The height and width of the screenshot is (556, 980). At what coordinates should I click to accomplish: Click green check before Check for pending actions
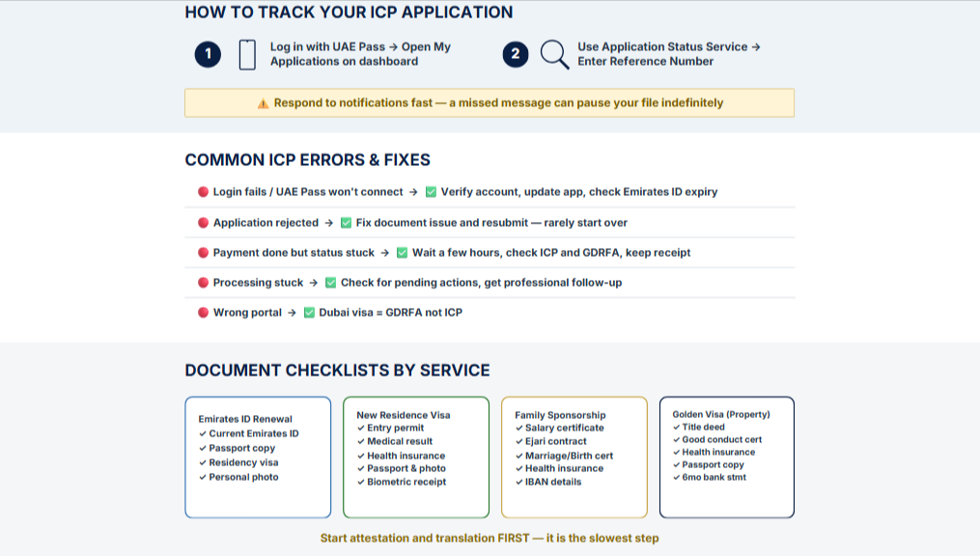[330, 283]
